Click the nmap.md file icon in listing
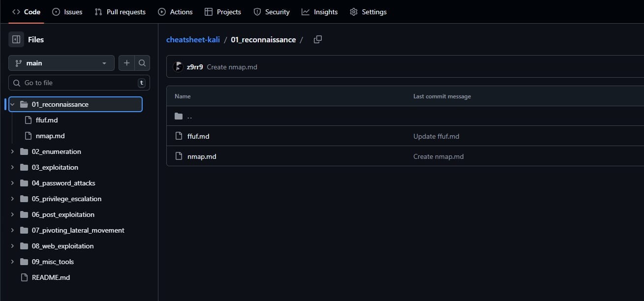Screen dimensions: 644x301 [179, 156]
